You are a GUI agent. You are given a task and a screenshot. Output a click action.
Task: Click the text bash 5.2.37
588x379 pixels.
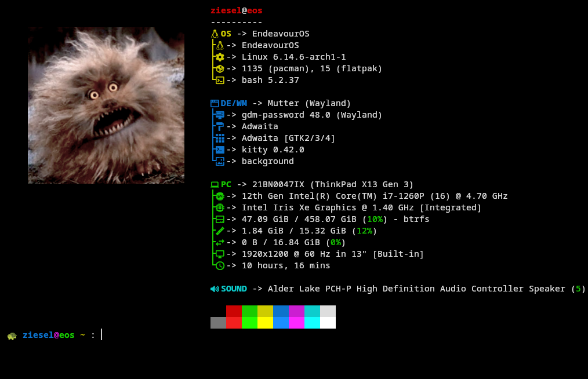pos(270,80)
